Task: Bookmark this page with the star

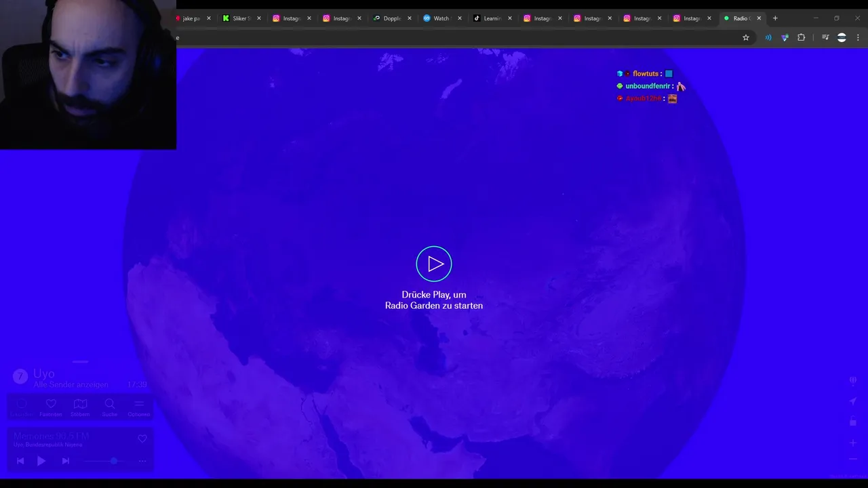Action: 746,38
